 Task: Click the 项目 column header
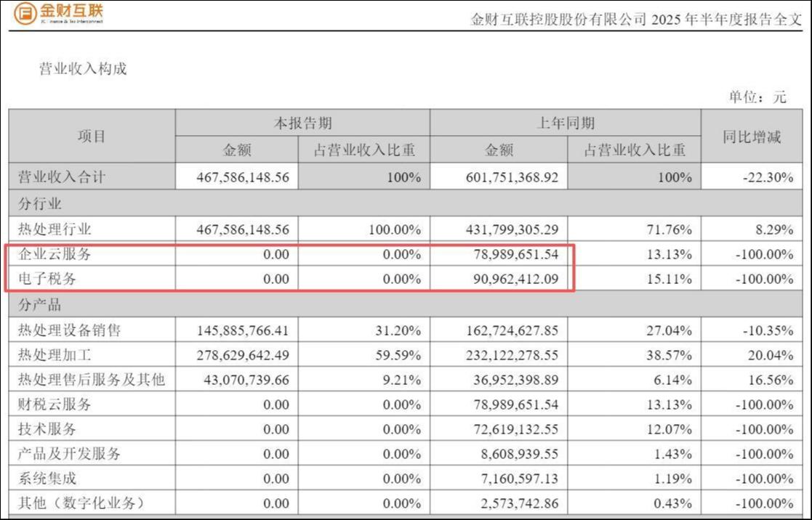(92, 137)
